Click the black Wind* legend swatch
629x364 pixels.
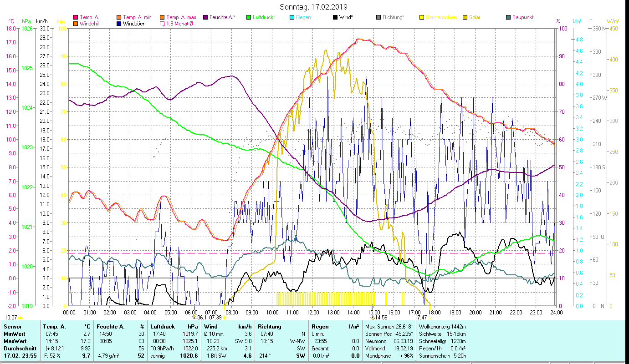click(x=335, y=17)
